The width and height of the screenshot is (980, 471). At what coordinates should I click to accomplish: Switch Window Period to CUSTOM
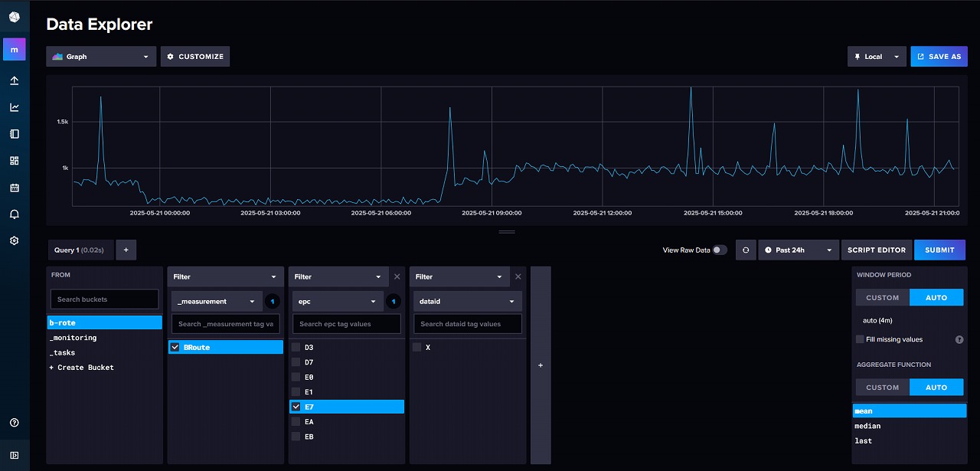882,297
